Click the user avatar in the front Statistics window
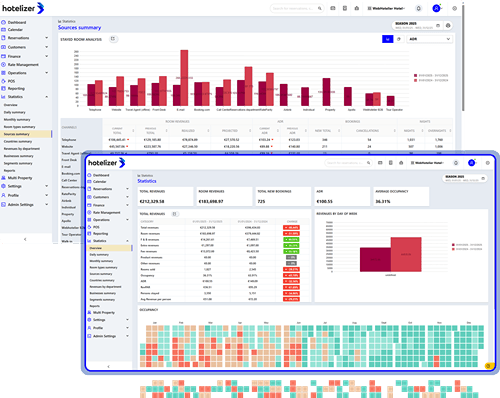 coord(471,163)
